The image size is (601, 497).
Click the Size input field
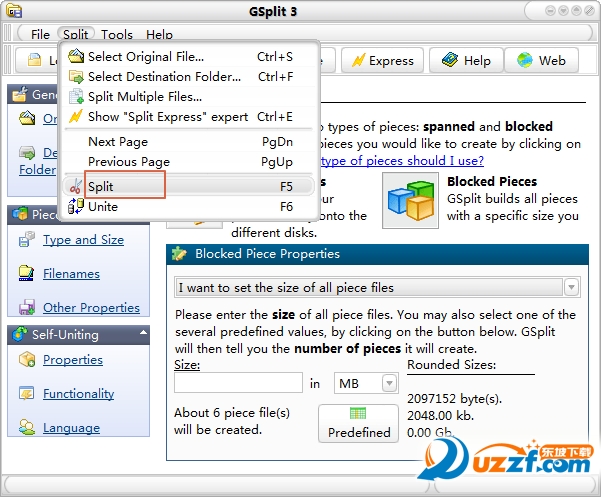(238, 383)
